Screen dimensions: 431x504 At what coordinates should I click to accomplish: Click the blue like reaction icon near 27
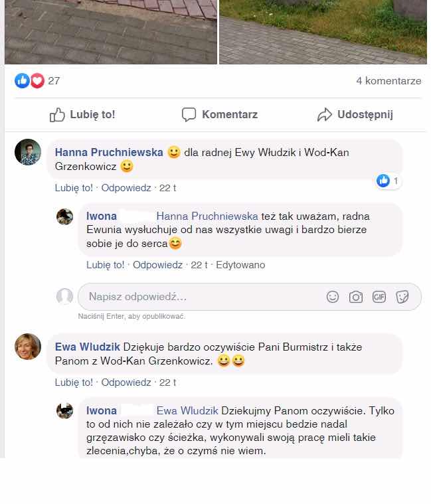22,80
